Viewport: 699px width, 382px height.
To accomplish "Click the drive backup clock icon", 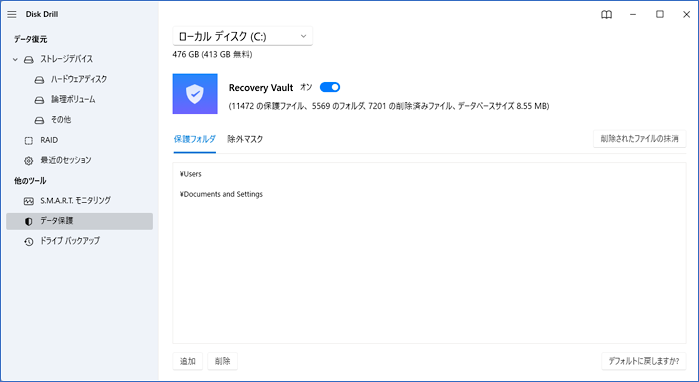I will (x=29, y=242).
